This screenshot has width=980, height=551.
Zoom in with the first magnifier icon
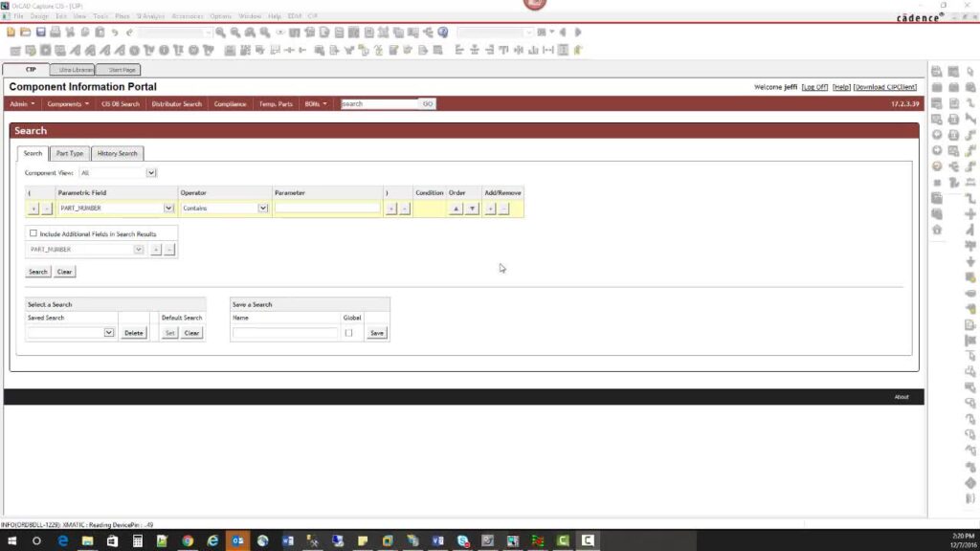coord(221,33)
